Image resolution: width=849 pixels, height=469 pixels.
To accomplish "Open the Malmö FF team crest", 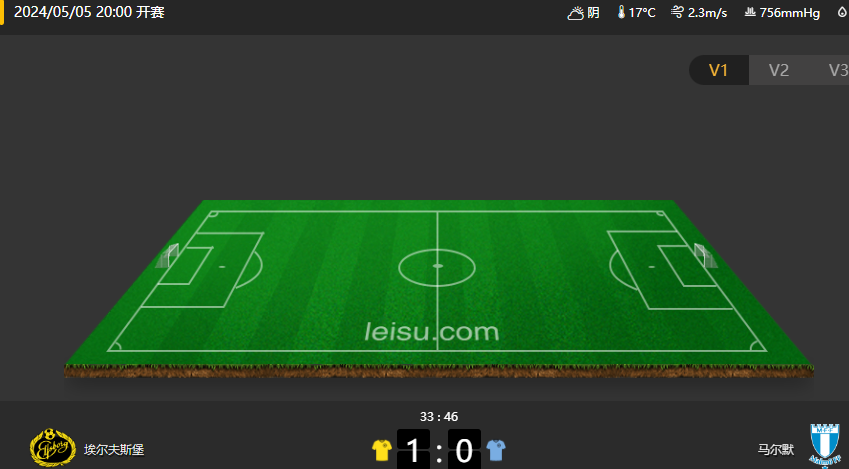I will click(x=825, y=446).
